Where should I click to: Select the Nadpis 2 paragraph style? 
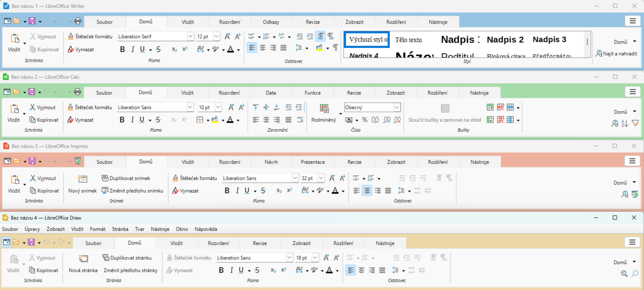pos(505,40)
